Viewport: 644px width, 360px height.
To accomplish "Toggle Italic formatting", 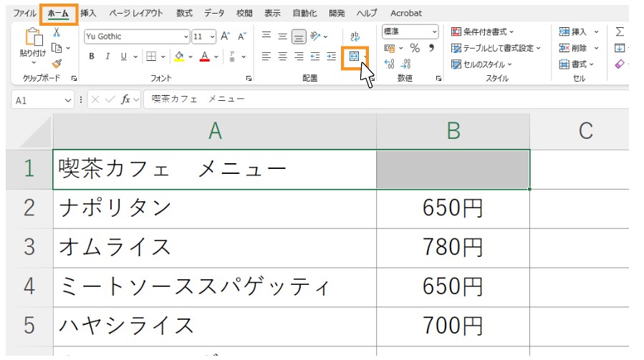I will coord(107,57).
